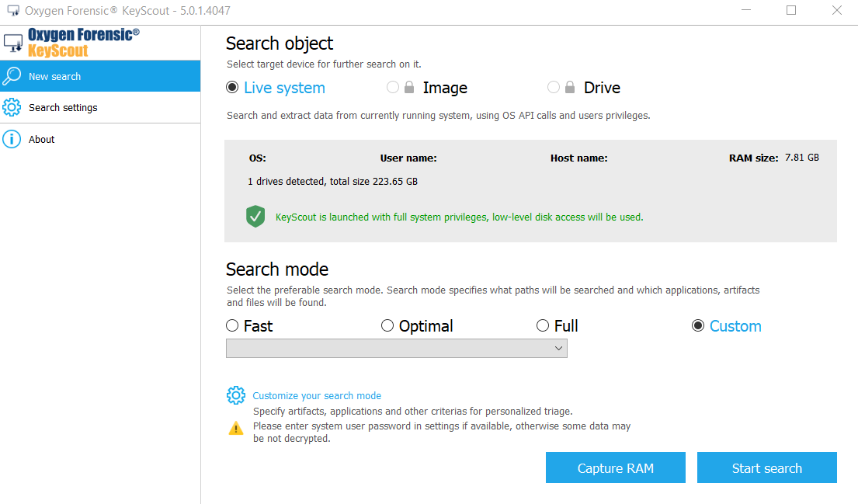Viewport: 858px width, 504px height.
Task: Open the About page
Action: [100, 139]
